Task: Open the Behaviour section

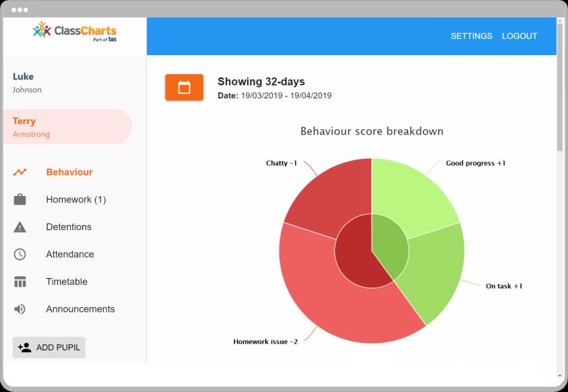Action: [x=69, y=172]
